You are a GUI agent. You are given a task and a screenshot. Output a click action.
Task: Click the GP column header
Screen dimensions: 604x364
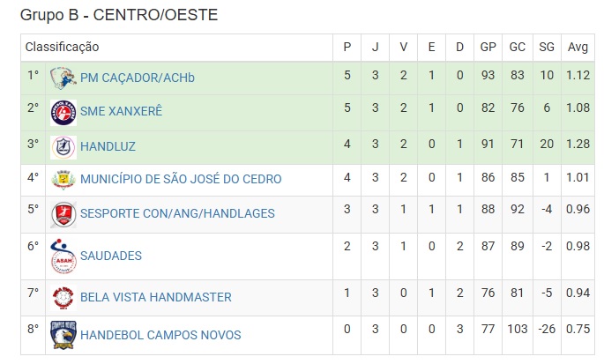488,47
